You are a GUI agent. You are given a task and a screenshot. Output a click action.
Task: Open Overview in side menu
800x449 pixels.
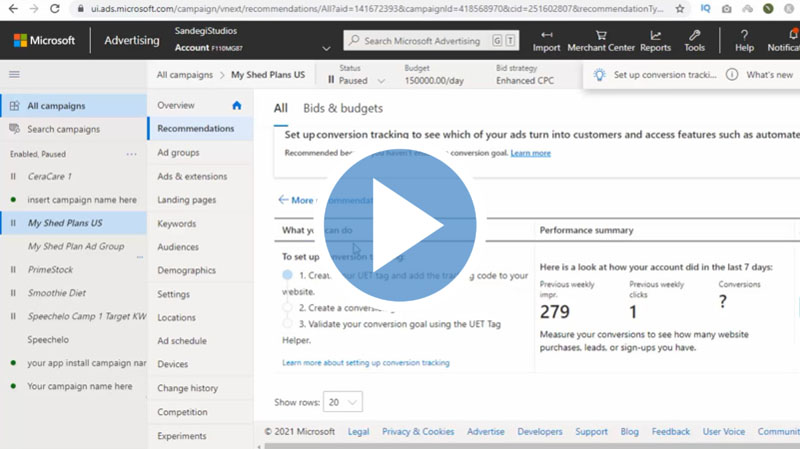(x=176, y=105)
